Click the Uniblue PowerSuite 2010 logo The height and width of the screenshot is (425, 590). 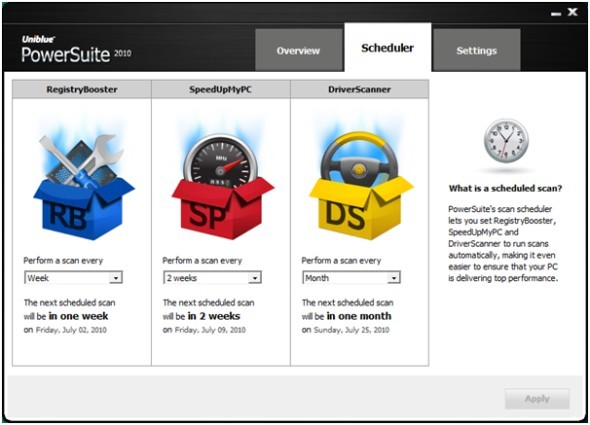[x=76, y=49]
